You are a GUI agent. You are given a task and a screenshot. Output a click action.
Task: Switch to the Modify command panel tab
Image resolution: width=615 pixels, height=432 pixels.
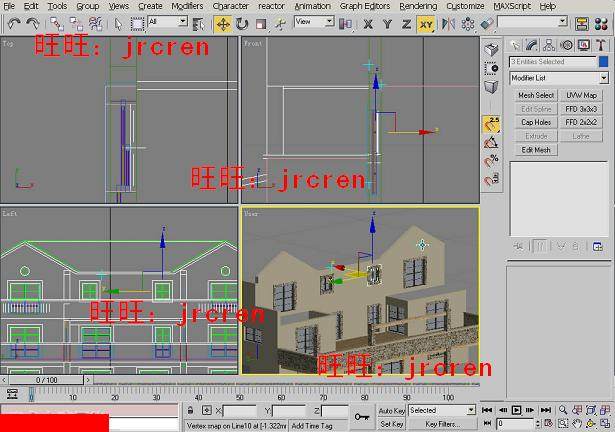tap(531, 46)
